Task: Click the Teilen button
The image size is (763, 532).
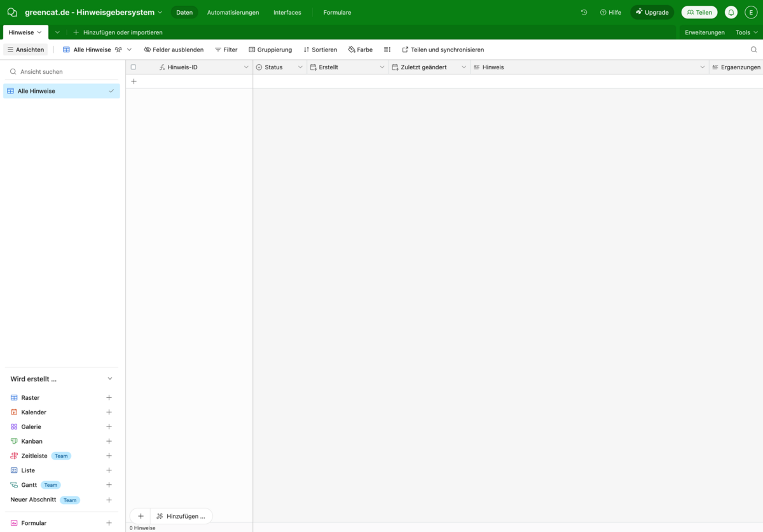Action: [699, 12]
